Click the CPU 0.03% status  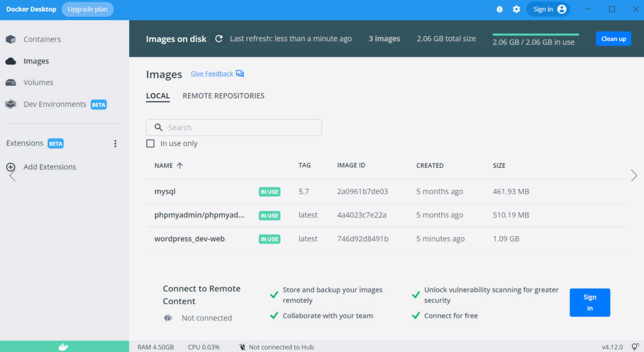(x=204, y=347)
